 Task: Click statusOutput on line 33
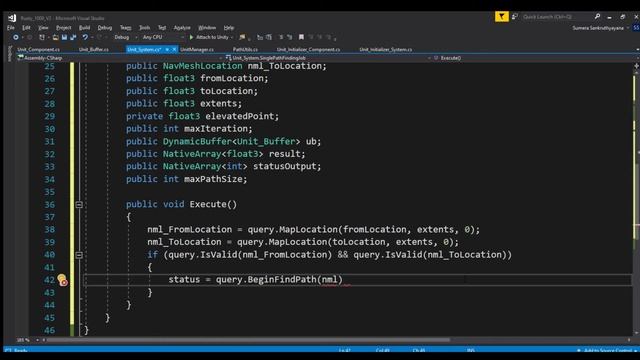coord(285,167)
